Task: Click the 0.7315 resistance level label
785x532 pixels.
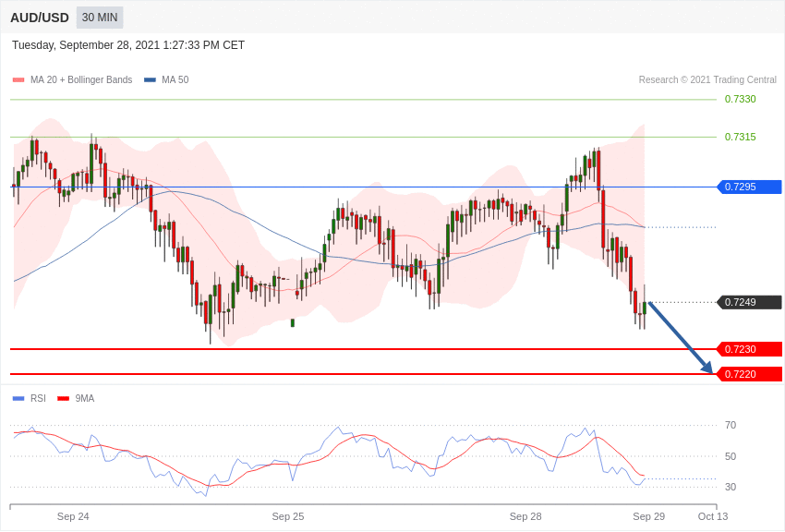Action: click(x=740, y=137)
